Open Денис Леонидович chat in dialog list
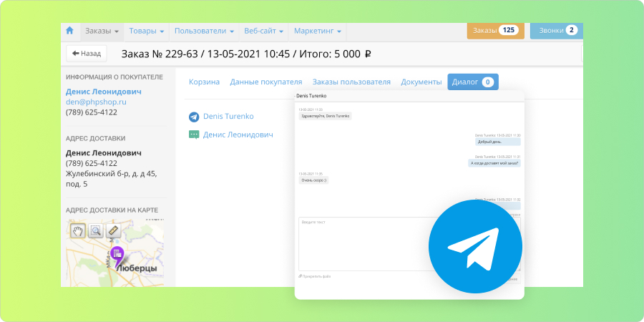This screenshot has height=322, width=644. click(238, 135)
